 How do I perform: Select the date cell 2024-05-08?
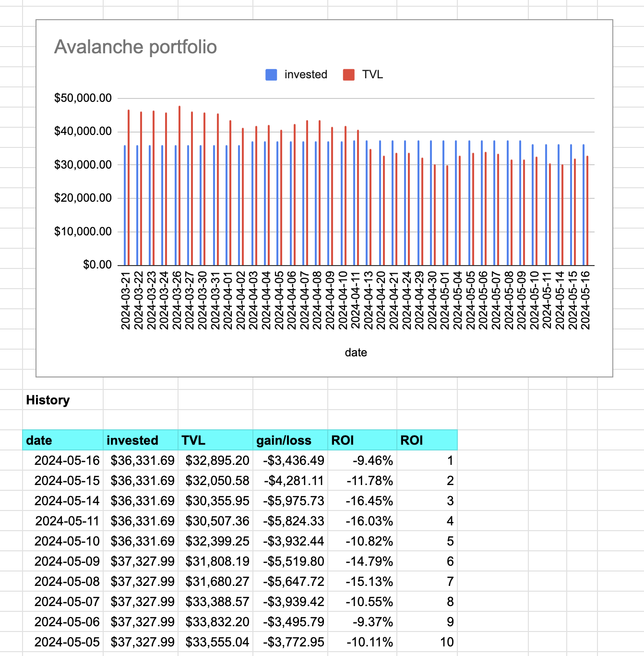[x=63, y=582]
